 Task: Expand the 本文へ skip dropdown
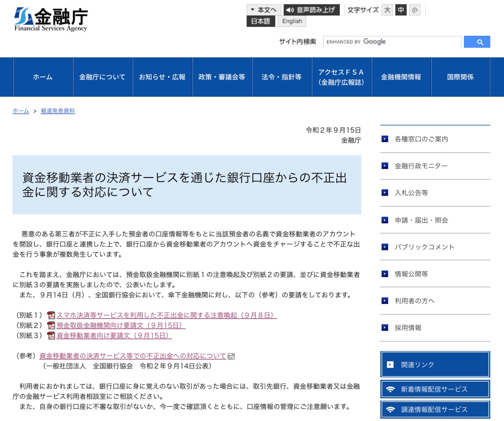click(263, 10)
